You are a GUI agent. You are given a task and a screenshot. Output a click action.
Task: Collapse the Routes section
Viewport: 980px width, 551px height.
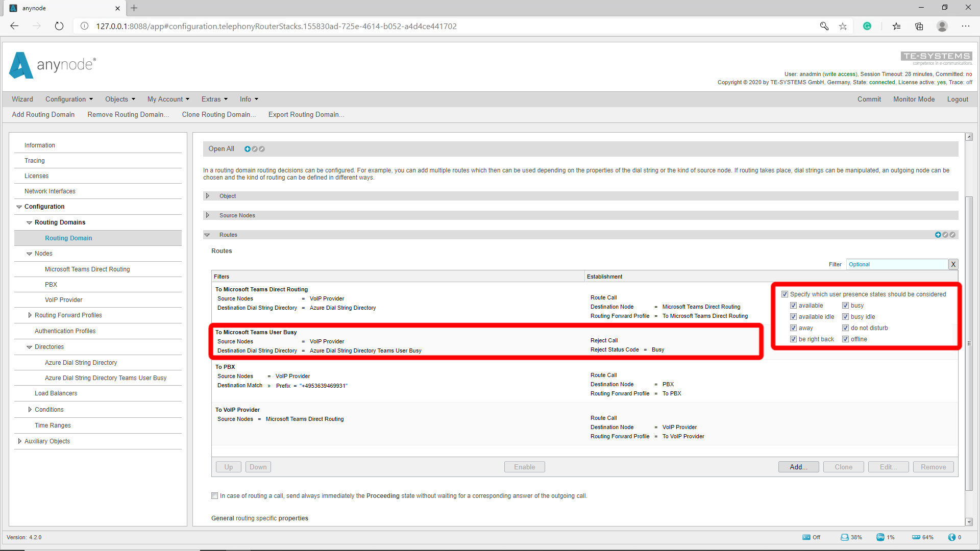tap(207, 235)
